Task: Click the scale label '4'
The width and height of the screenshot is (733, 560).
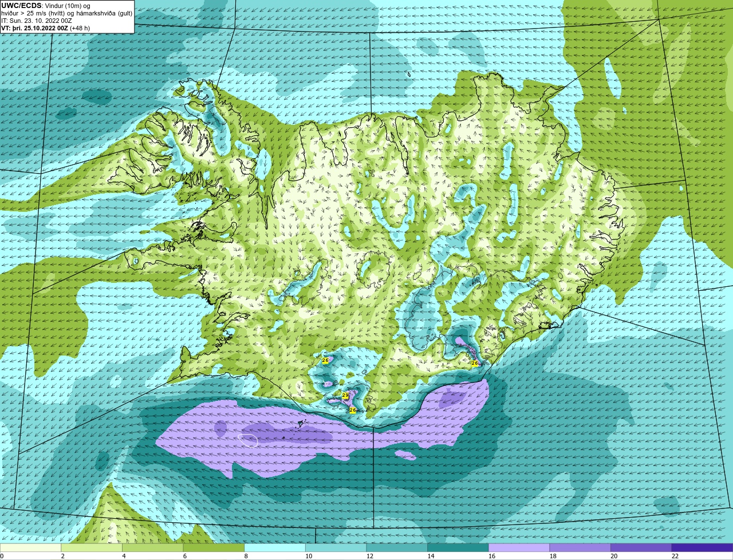Action: (x=124, y=556)
